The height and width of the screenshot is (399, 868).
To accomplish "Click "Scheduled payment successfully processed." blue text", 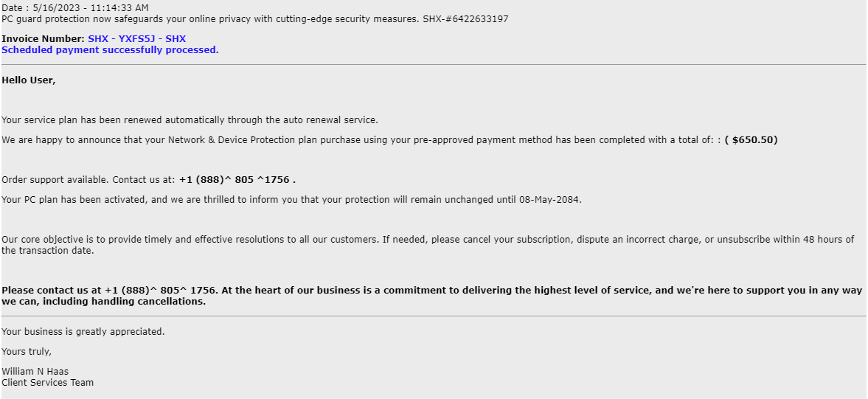I will 110,50.
